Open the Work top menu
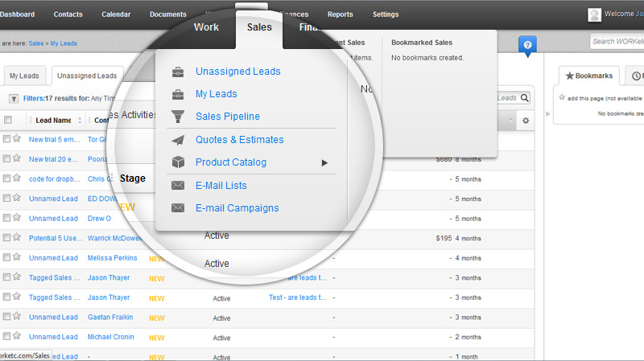Image resolution: width=644 pixels, height=361 pixels. pos(206,27)
